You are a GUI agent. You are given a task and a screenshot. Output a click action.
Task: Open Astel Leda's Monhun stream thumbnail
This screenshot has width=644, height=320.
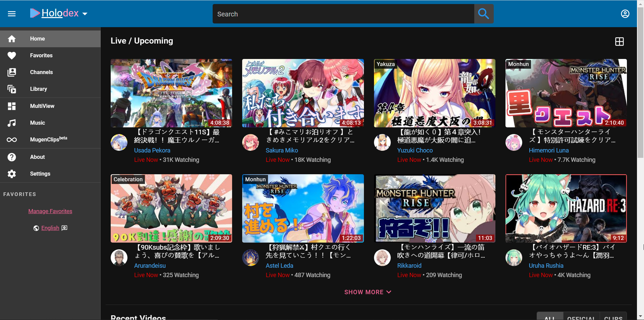click(303, 208)
